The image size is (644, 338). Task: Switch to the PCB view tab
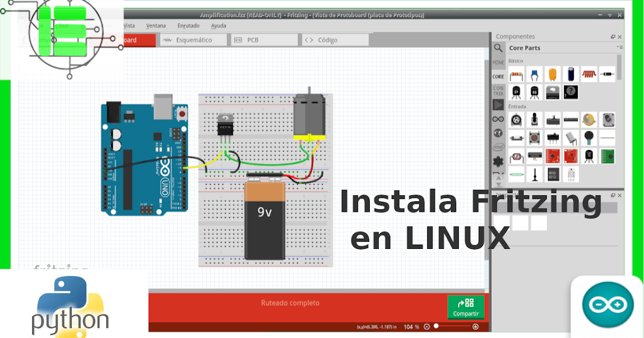pos(264,39)
